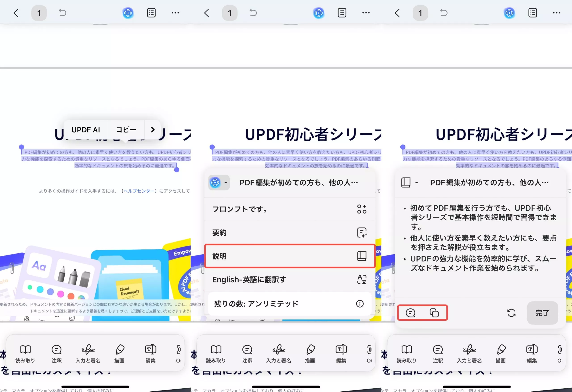The image size is (572, 392).
Task: Expand the chevron next to the AI avatar
Action: point(225,183)
